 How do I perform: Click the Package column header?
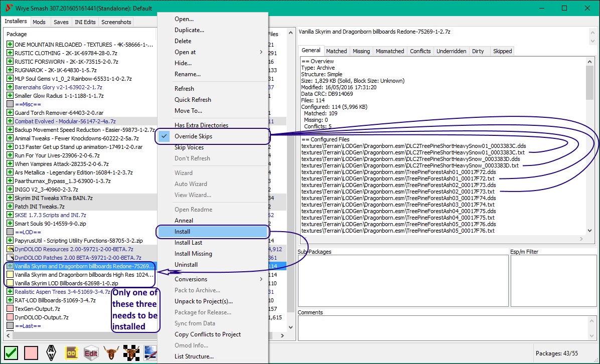tap(80, 34)
